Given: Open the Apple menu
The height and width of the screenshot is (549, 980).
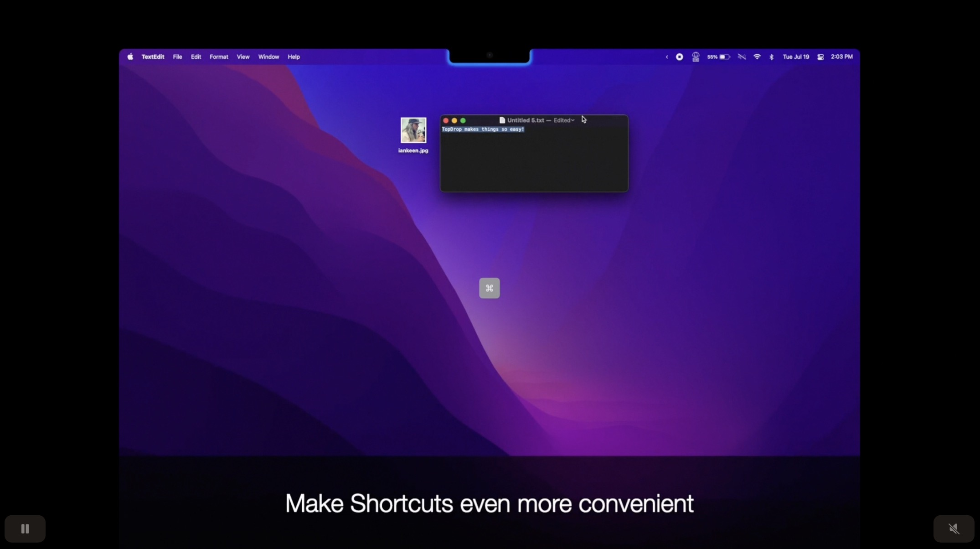Looking at the screenshot, I should coord(130,57).
